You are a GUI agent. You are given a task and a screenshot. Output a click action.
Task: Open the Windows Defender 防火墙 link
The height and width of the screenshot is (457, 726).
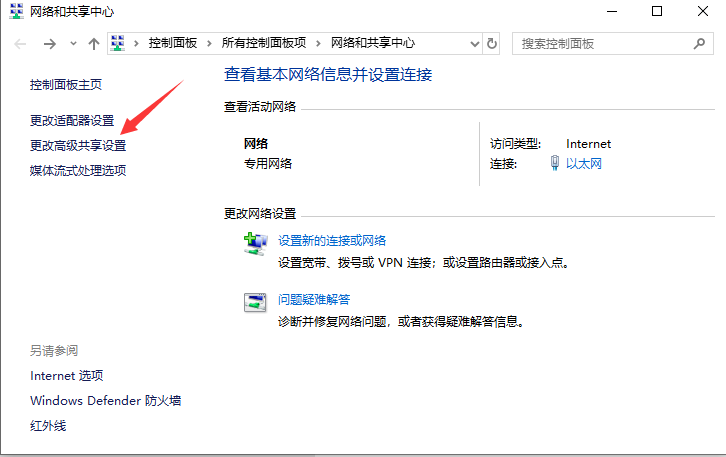(105, 401)
